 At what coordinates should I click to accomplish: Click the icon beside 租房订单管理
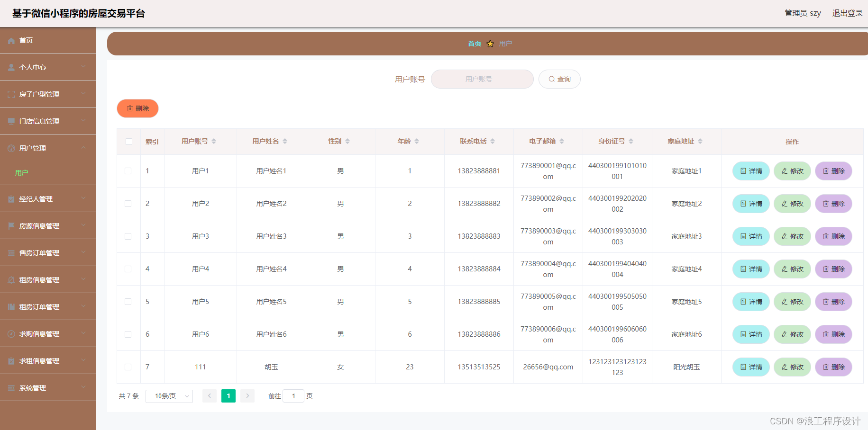point(11,307)
